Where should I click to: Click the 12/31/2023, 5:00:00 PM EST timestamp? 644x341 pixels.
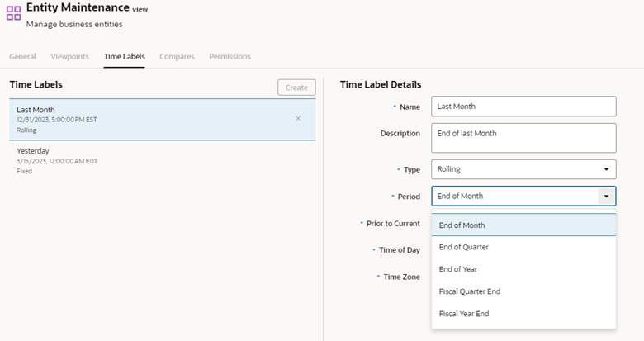pos(57,120)
